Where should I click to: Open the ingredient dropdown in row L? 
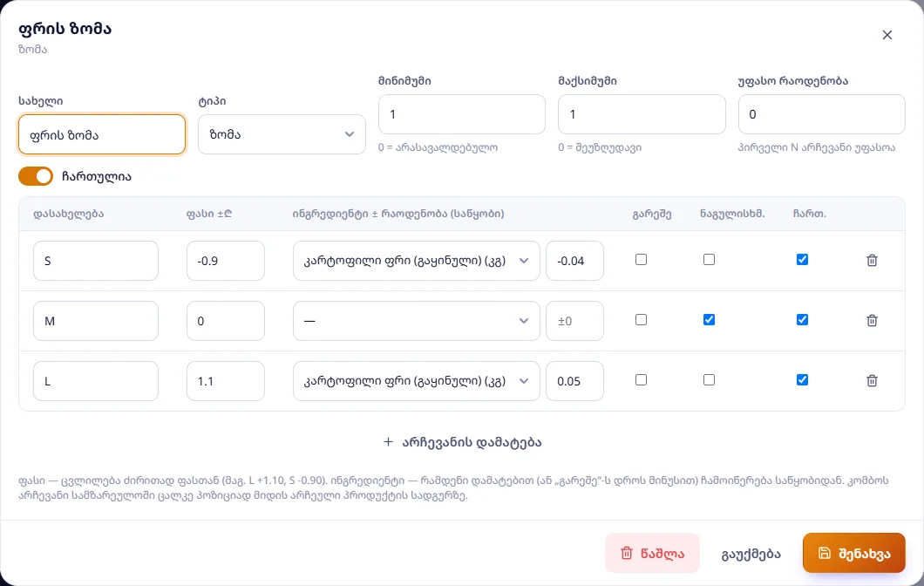click(416, 381)
